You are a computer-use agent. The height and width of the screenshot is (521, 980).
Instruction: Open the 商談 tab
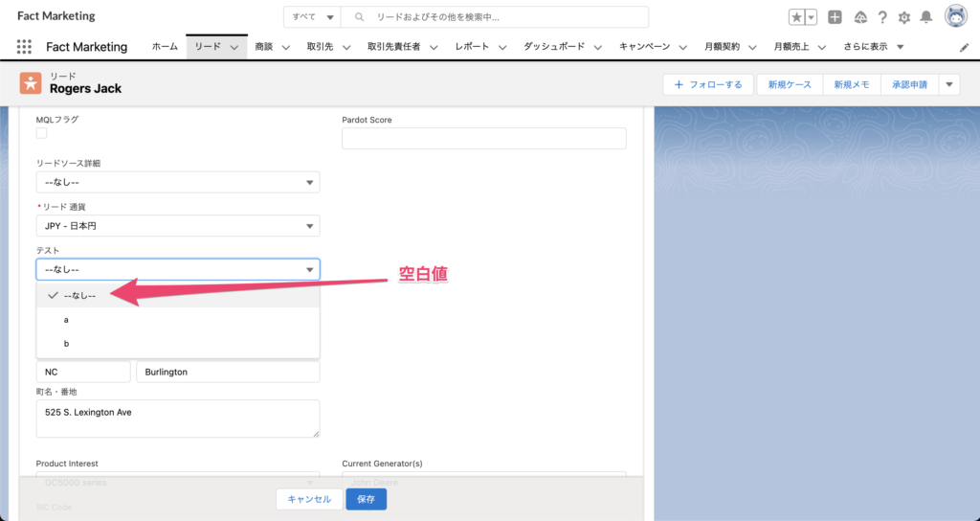pyautogui.click(x=264, y=47)
